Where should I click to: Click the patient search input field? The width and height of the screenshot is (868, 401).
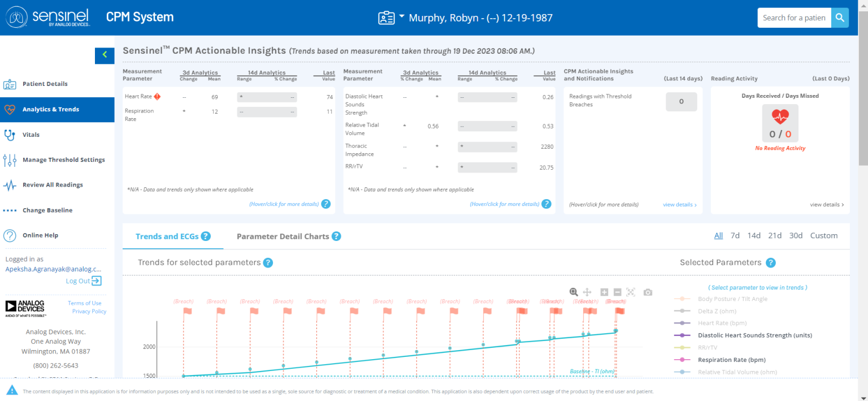pyautogui.click(x=794, y=18)
